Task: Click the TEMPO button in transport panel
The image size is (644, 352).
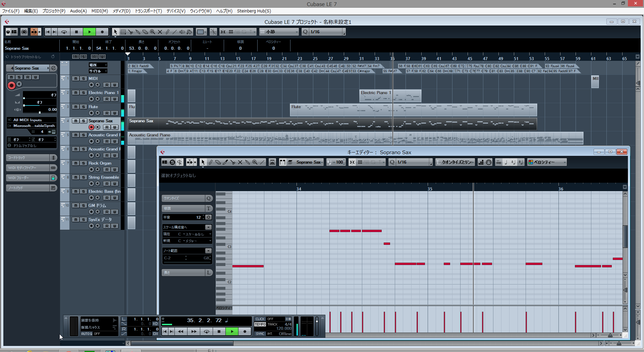Action: (x=260, y=324)
